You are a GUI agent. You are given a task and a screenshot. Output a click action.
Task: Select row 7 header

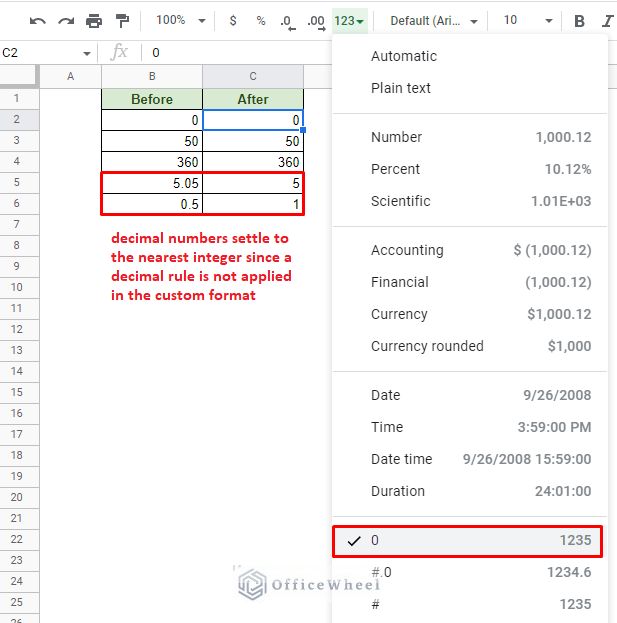click(19, 224)
